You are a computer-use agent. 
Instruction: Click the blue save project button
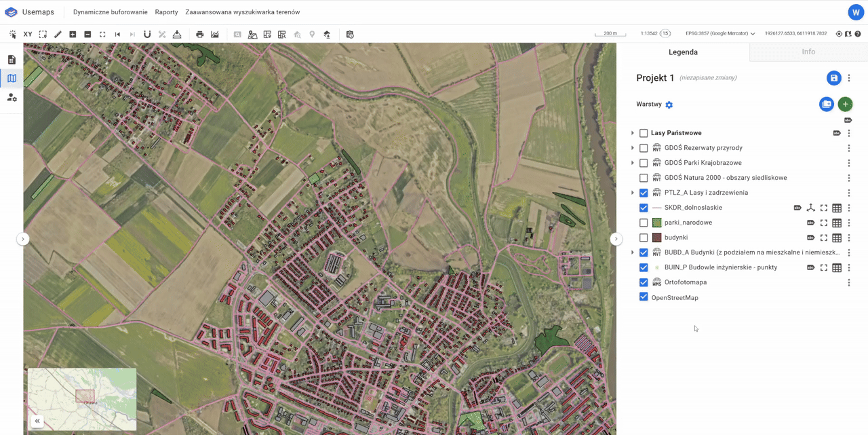click(833, 78)
